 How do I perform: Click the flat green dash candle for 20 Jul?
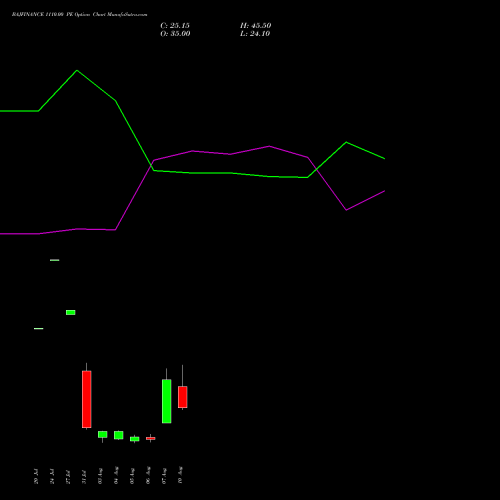click(39, 329)
